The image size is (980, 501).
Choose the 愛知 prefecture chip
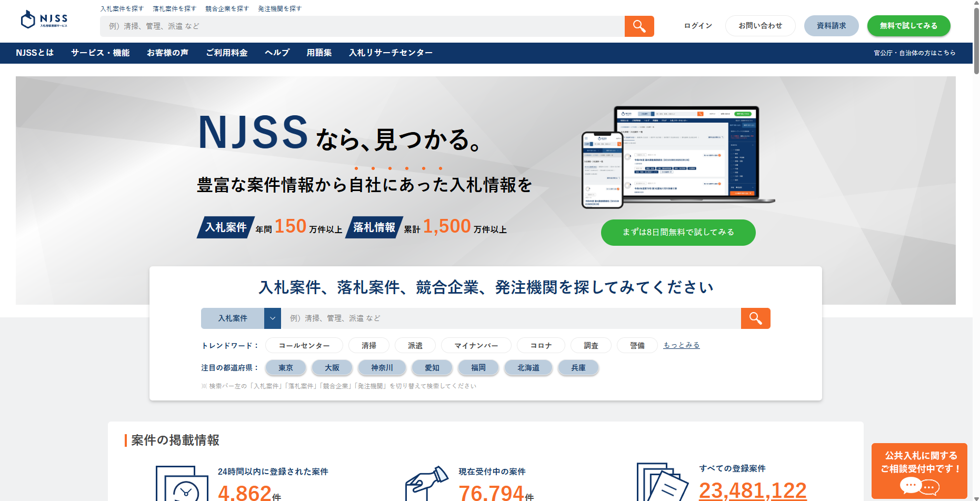pos(432,367)
